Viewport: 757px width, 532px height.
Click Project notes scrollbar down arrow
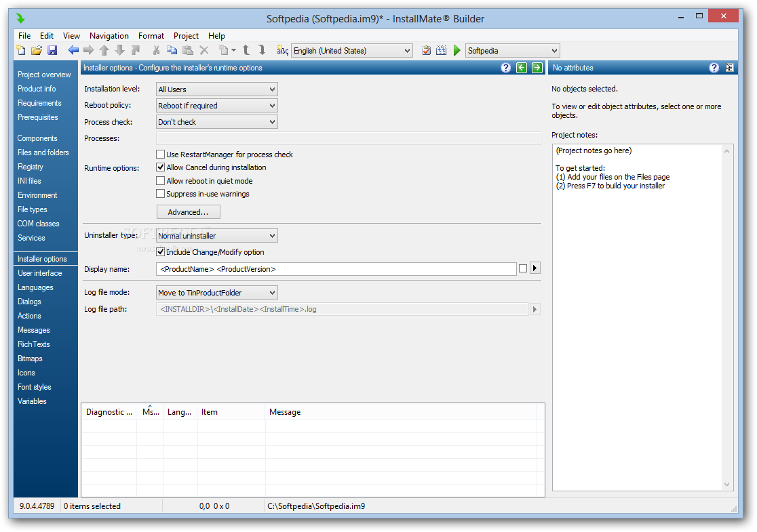727,485
